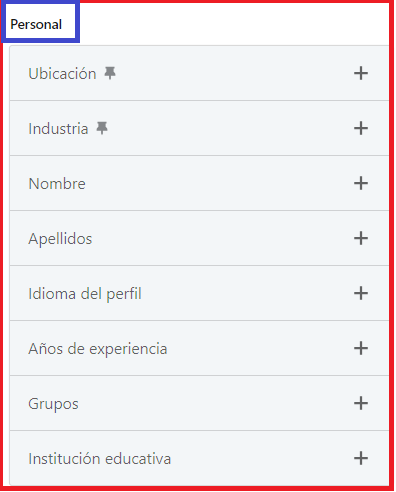Click the plus icon for Ubicación
396x492 pixels.
coord(361,73)
